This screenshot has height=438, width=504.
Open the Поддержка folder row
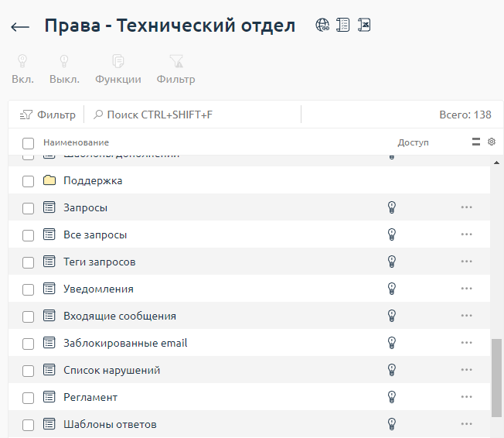click(93, 181)
